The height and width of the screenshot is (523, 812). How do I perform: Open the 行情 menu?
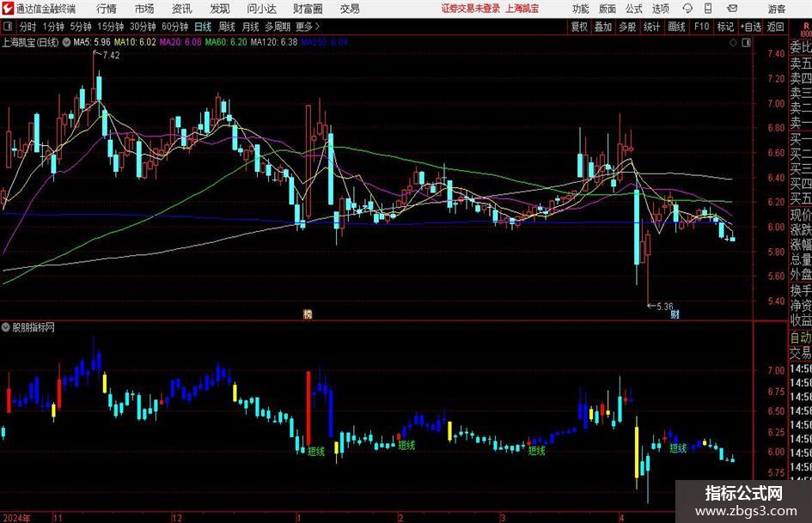click(107, 9)
